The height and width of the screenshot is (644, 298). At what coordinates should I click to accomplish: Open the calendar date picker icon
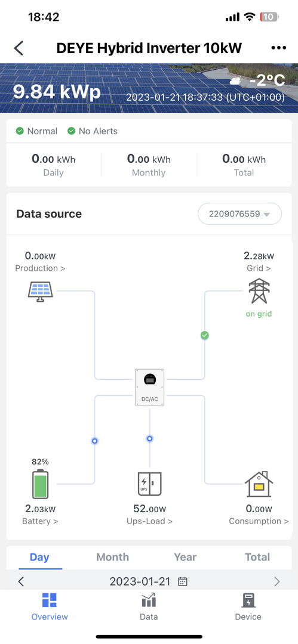[x=183, y=581]
